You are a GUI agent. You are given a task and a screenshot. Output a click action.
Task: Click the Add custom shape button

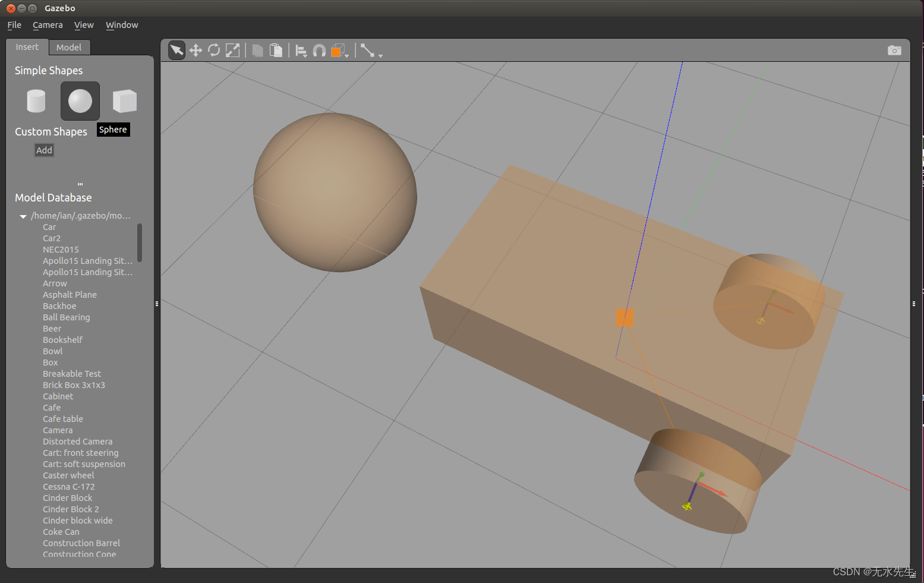(x=44, y=150)
